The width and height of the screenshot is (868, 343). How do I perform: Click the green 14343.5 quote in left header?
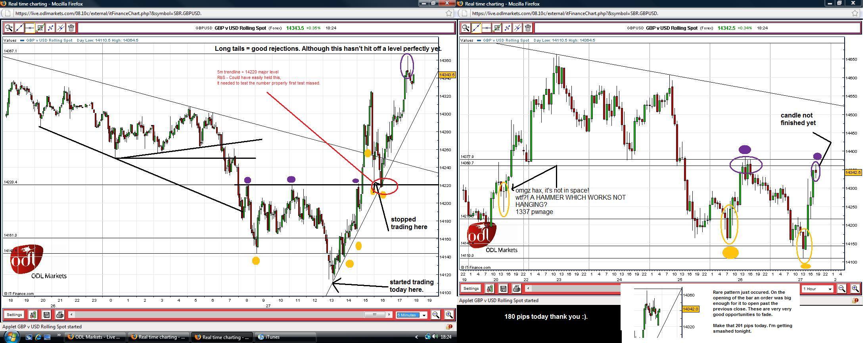click(x=295, y=28)
